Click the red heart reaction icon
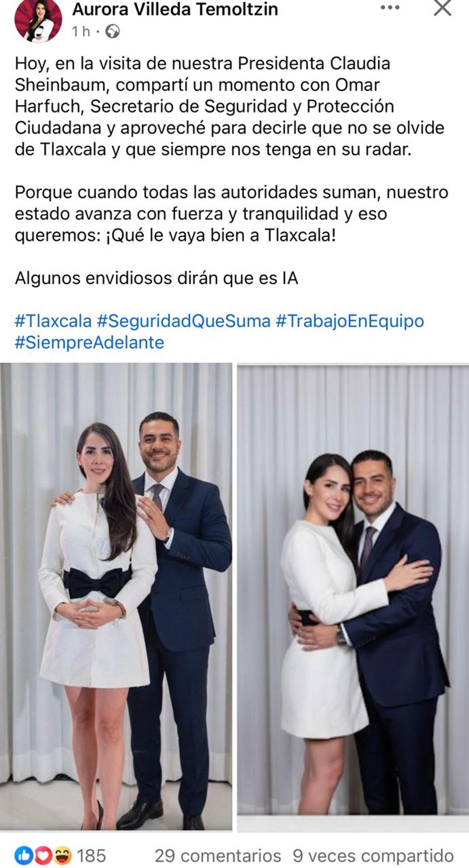469x868 pixels. click(43, 855)
